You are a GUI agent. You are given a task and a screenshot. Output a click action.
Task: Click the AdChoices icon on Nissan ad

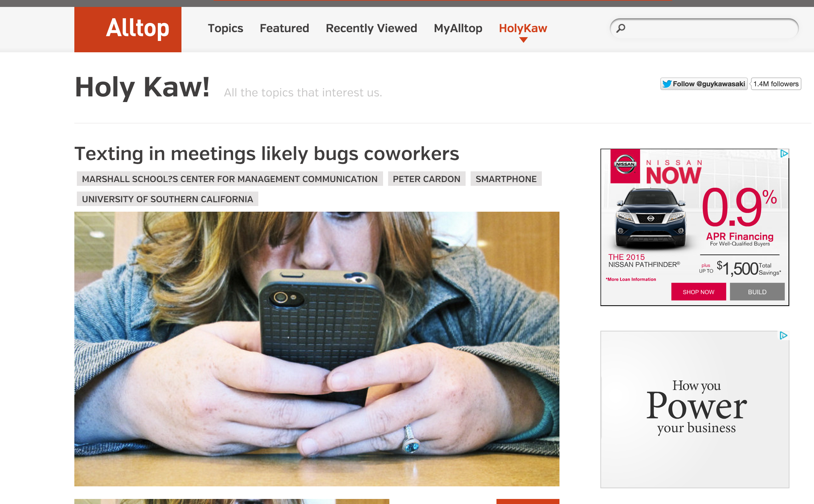click(x=784, y=154)
